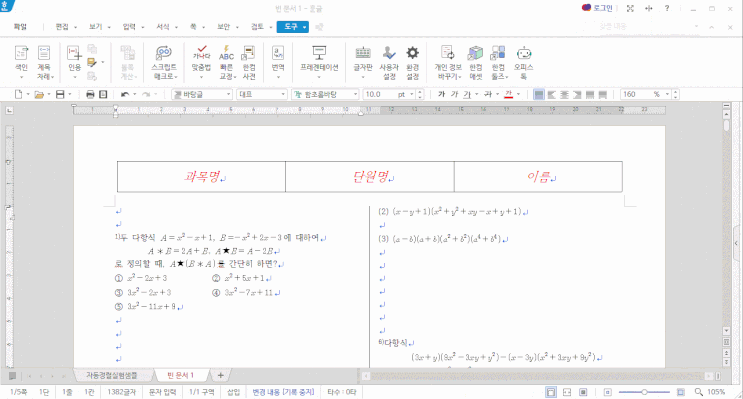The height and width of the screenshot is (399, 743).
Task: Switch to 빈 문서 1 document tab
Action: 181,375
